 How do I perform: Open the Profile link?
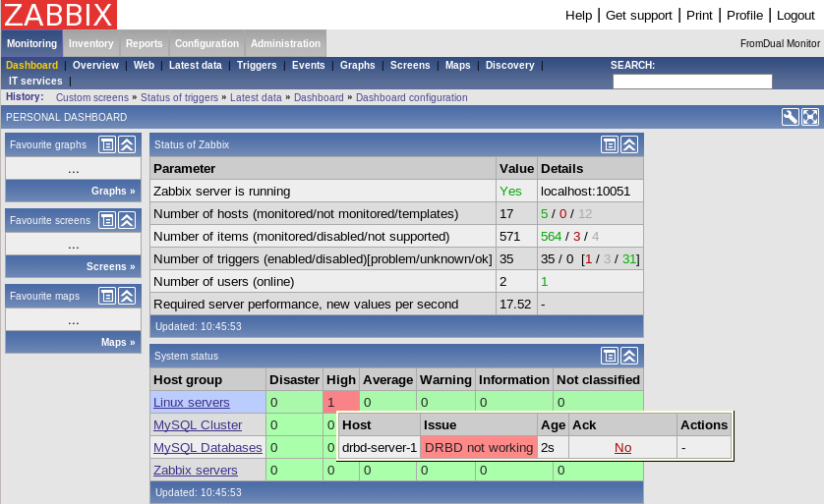(744, 15)
